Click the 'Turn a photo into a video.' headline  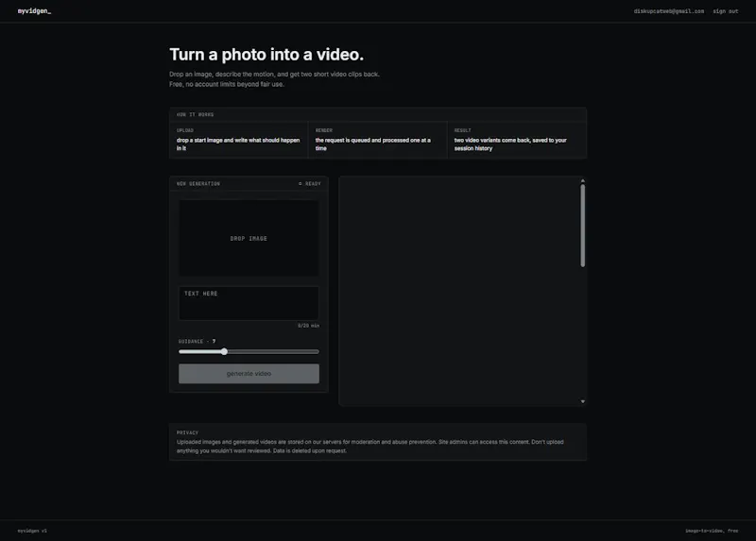point(266,55)
